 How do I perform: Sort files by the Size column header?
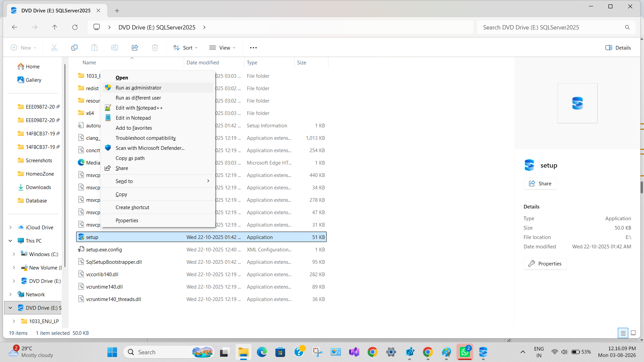click(311, 62)
